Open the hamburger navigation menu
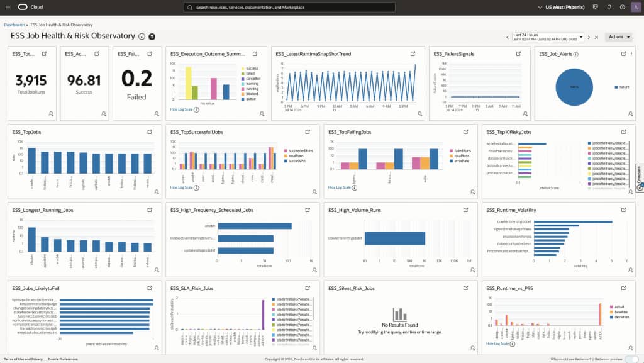644x363 pixels. pos(8,7)
